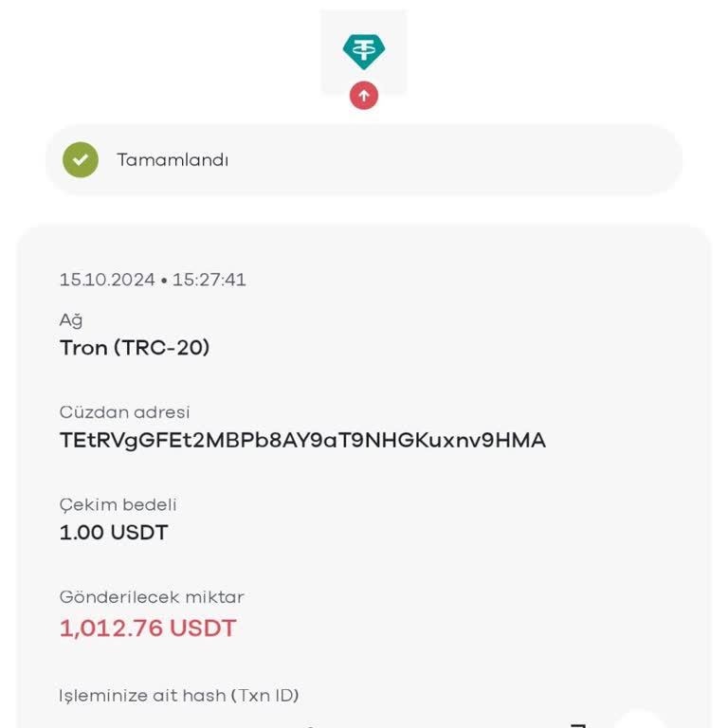Click the date 15.10.2024
The image size is (728, 728).
click(106, 280)
